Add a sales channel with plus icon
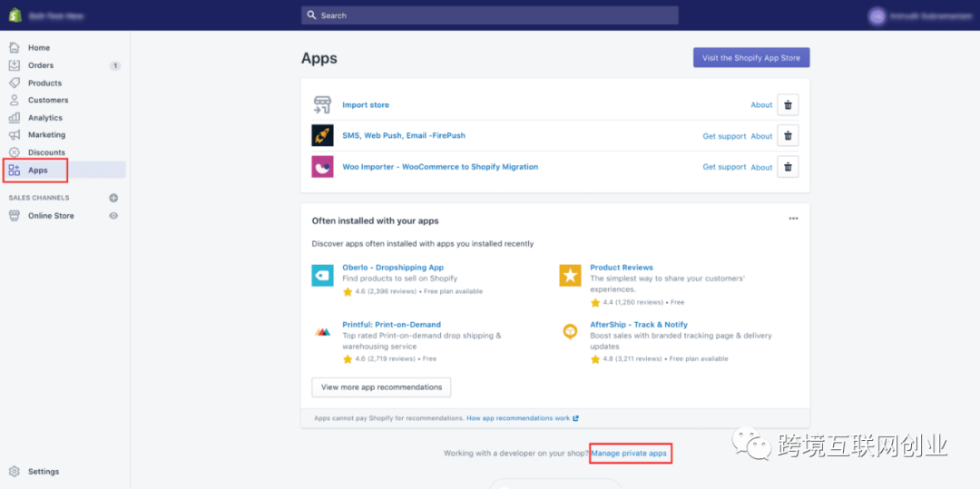 click(x=113, y=198)
